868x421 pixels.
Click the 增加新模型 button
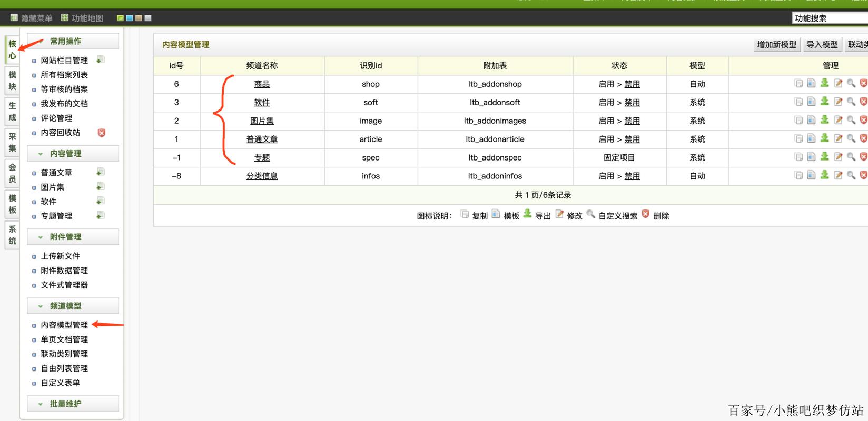(x=777, y=45)
